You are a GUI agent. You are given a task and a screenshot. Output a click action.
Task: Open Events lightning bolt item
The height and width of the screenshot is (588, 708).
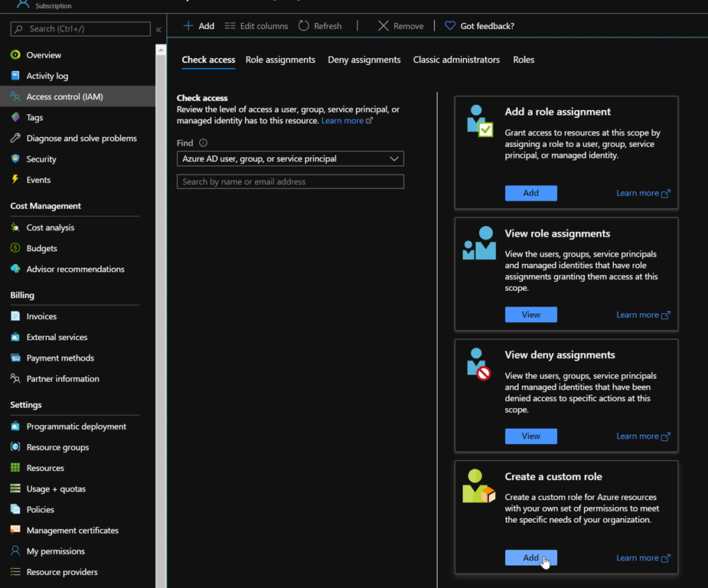(38, 180)
